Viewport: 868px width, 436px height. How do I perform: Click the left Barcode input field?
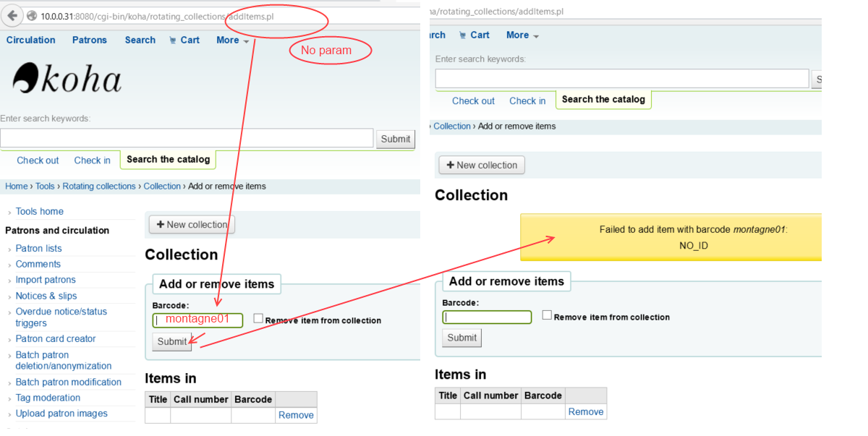click(197, 320)
